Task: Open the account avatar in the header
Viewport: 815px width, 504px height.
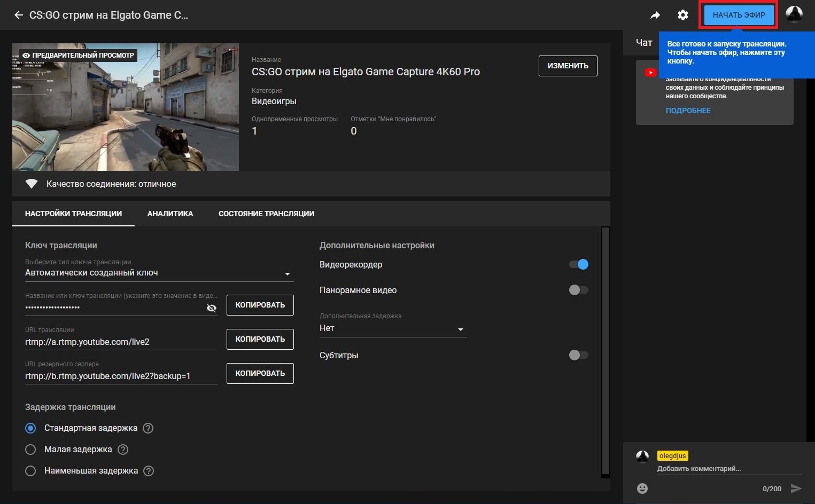Action: 794,14
